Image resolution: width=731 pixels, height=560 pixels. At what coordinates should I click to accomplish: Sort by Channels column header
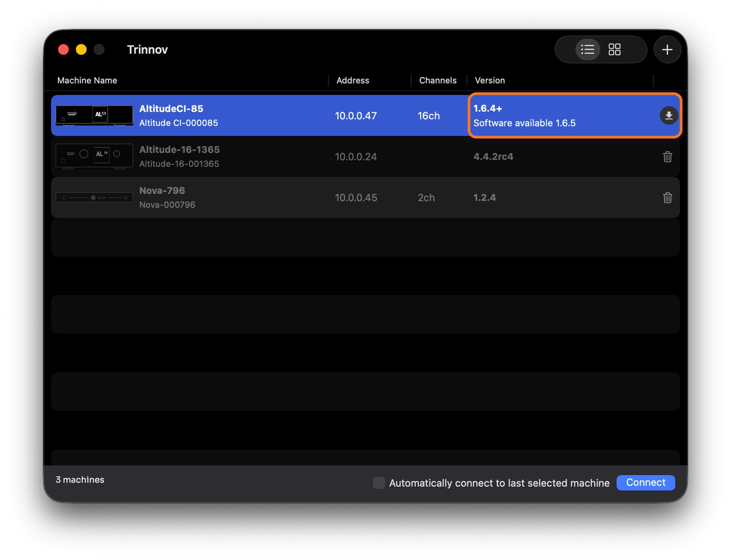pyautogui.click(x=438, y=80)
